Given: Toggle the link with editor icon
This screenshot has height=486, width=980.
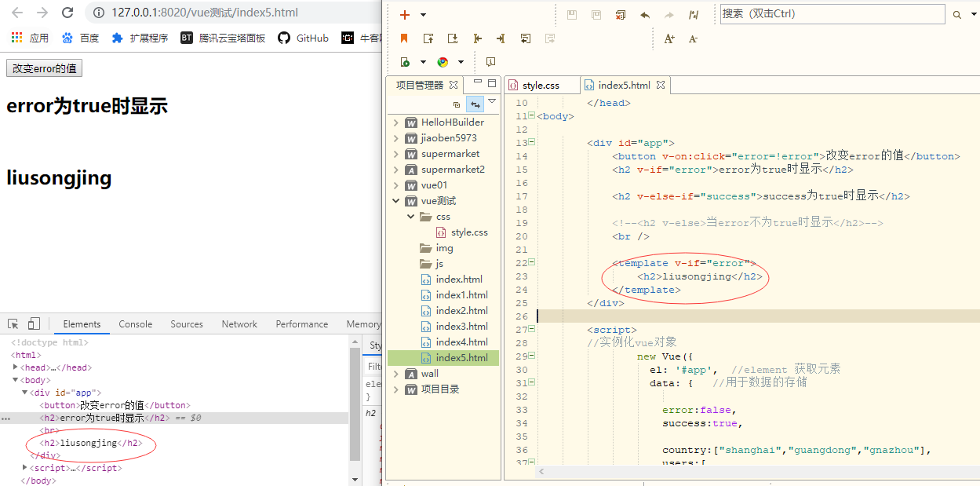Looking at the screenshot, I should coord(475,104).
